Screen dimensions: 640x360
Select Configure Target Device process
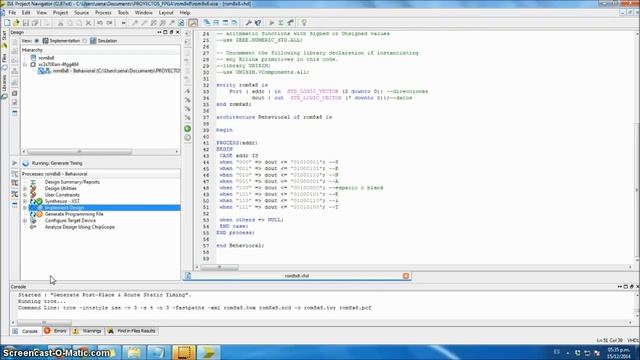coord(70,221)
